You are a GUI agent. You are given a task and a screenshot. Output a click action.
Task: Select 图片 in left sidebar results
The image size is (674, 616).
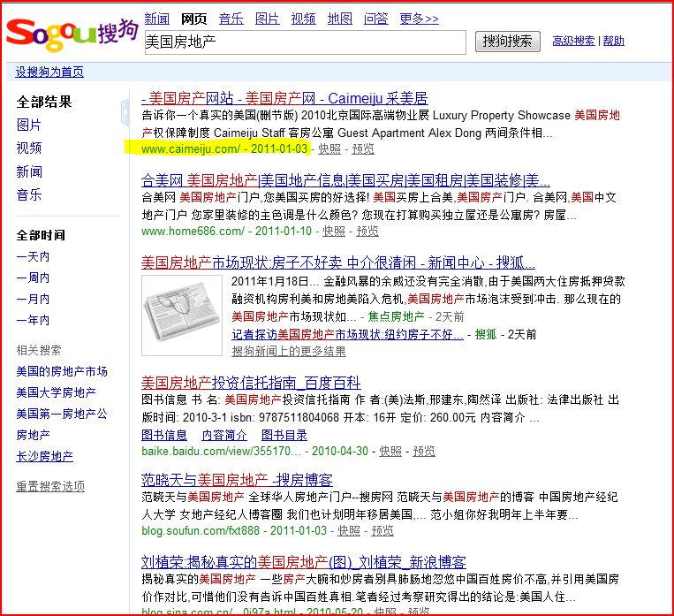pyautogui.click(x=28, y=125)
